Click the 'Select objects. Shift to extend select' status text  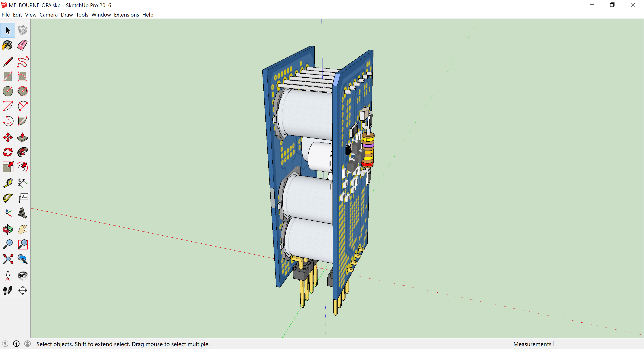pyautogui.click(x=123, y=344)
